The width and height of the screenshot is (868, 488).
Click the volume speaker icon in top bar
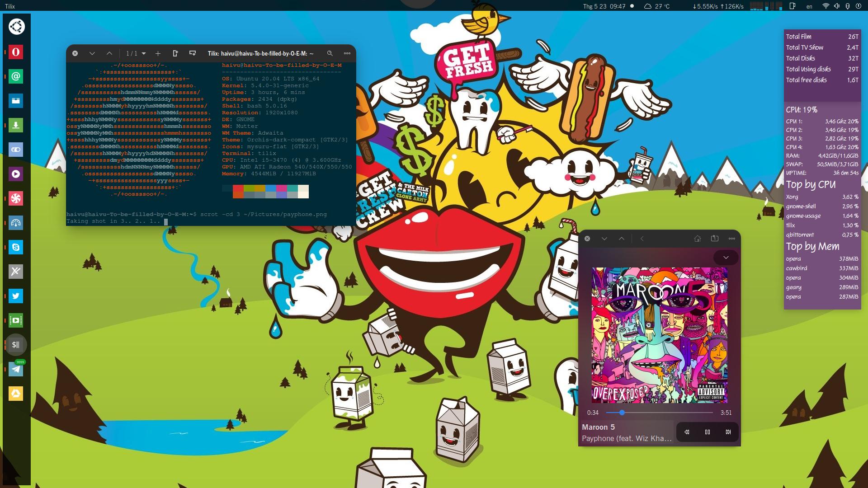click(x=836, y=6)
